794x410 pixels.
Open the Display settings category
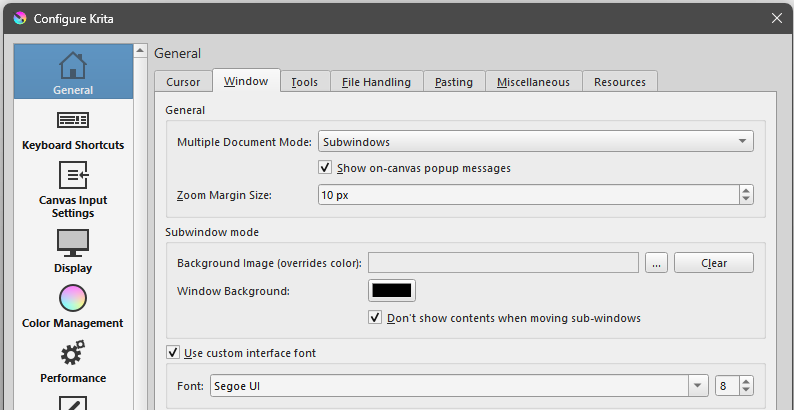pos(73,251)
